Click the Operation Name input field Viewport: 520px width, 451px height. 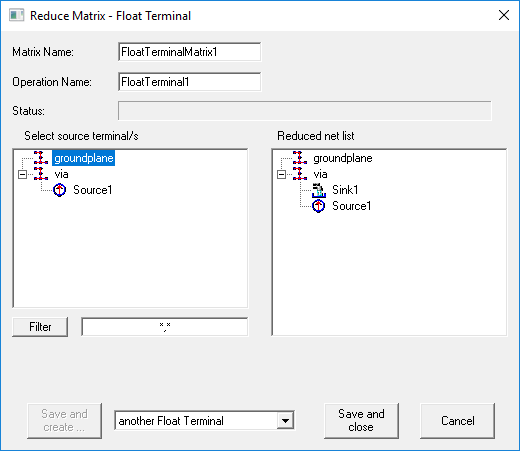point(189,82)
